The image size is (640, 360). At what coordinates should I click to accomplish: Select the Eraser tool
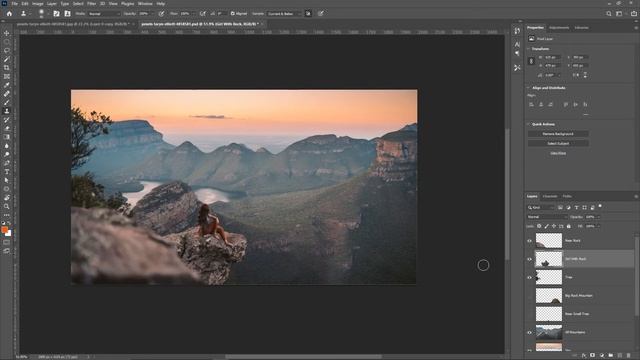tap(7, 128)
